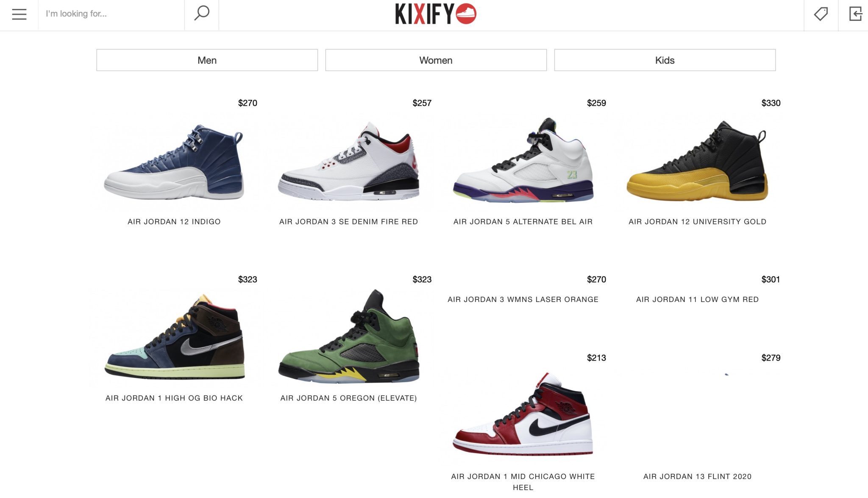Screen dimensions: 868x498
Task: Open Air Jordan 1 High OG Bio Hack image
Action: [x=174, y=336]
